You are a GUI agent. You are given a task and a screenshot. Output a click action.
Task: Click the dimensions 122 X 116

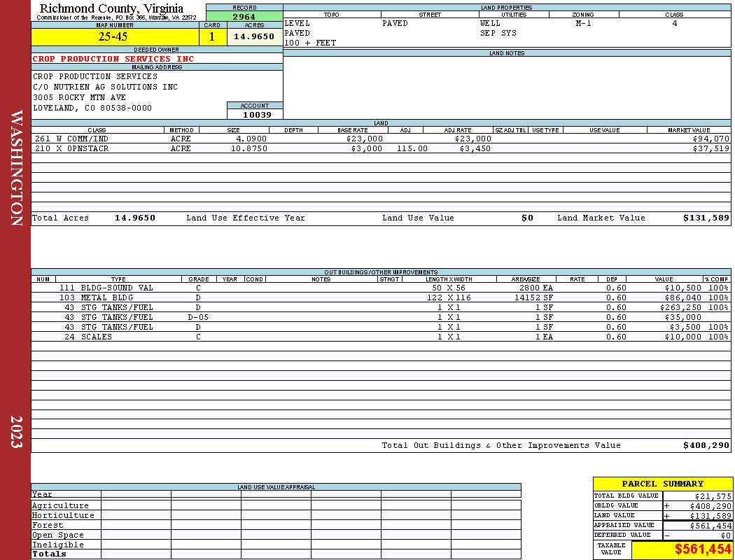tap(449, 297)
